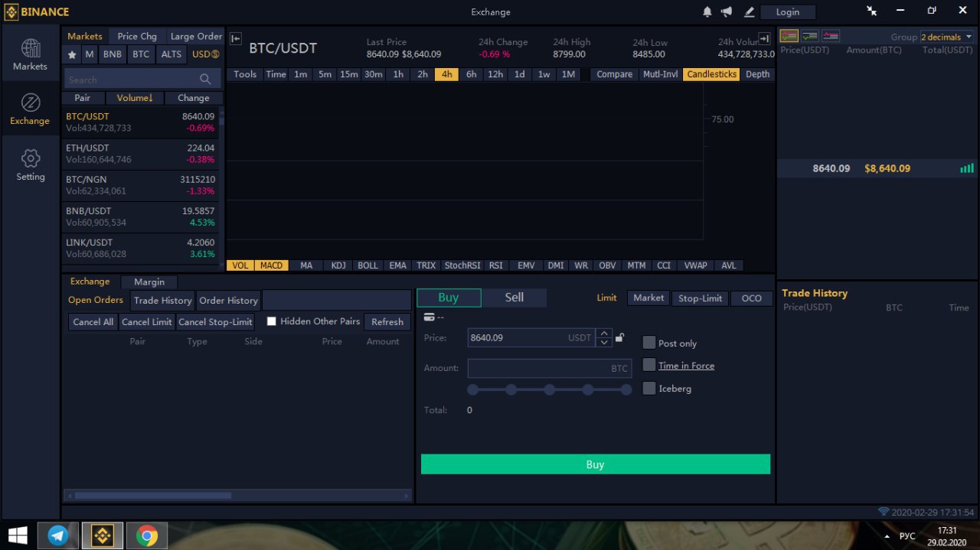Enable the Iceberg option

(x=649, y=388)
